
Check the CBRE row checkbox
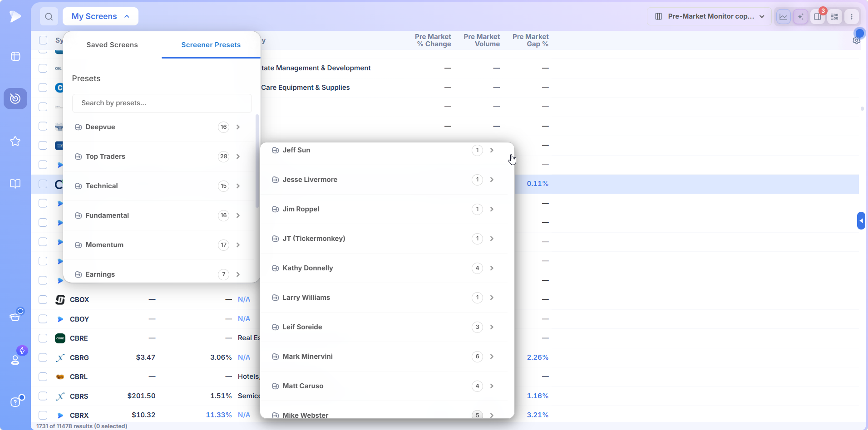[43, 338]
